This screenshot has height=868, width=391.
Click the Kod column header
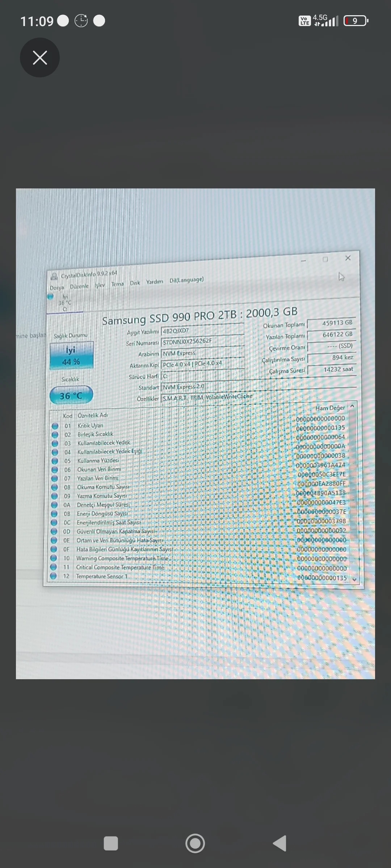pos(68,416)
